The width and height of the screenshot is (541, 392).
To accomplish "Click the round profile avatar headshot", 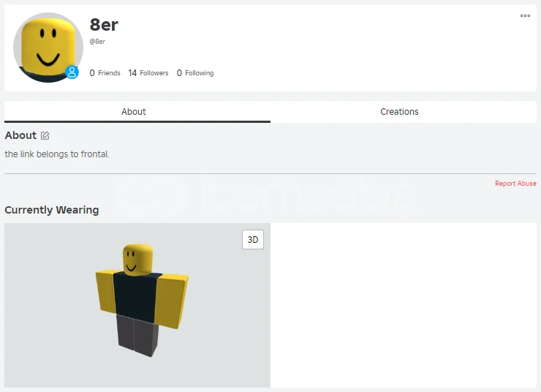I will click(48, 48).
